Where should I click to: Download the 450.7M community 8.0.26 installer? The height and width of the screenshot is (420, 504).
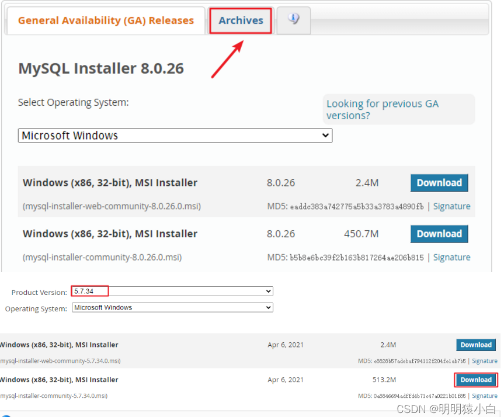[x=439, y=234]
